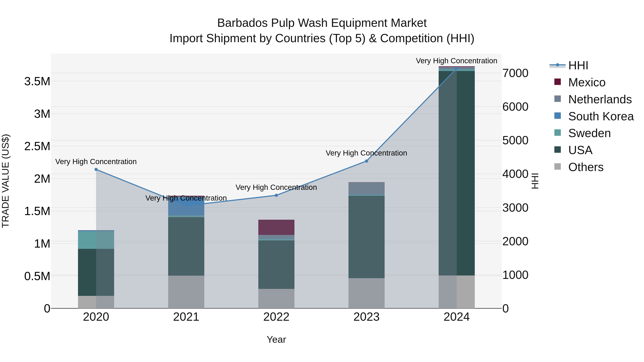Image resolution: width=644 pixels, height=362 pixels.
Task: Click the 2020 Sweden bar segment
Action: coord(96,240)
